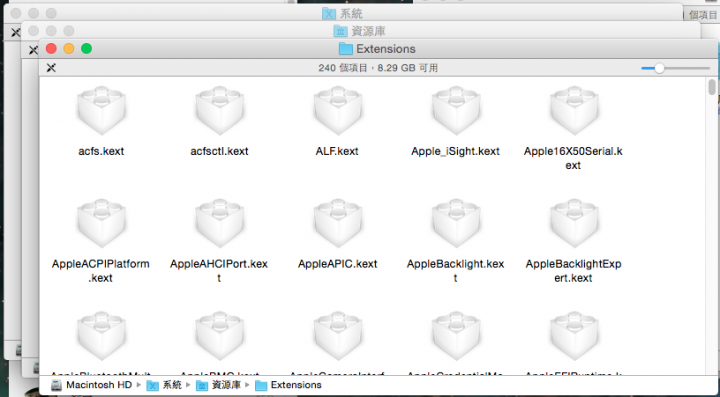This screenshot has height=397, width=720.
Task: Click the AppleACPIPlatform.kext file name
Action: (101, 271)
